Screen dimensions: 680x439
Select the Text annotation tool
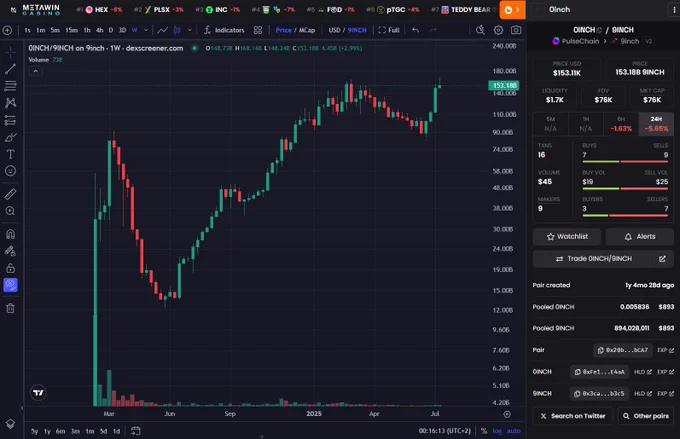pos(10,154)
